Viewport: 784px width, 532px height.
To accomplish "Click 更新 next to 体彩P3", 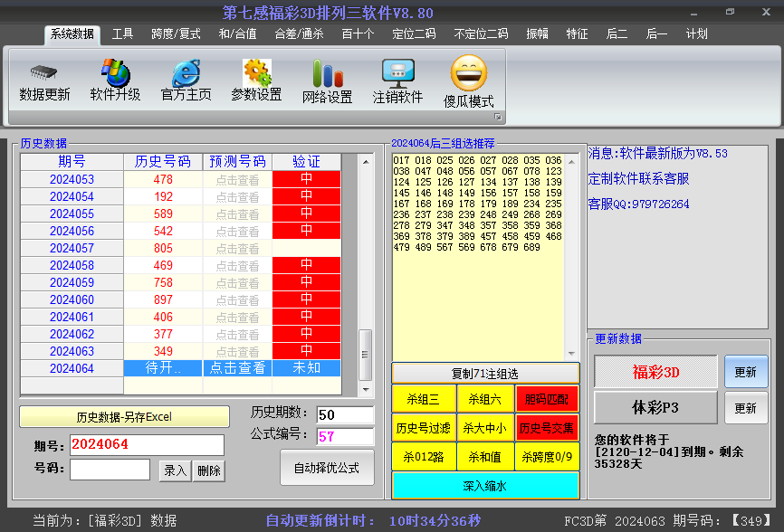I will (x=745, y=408).
